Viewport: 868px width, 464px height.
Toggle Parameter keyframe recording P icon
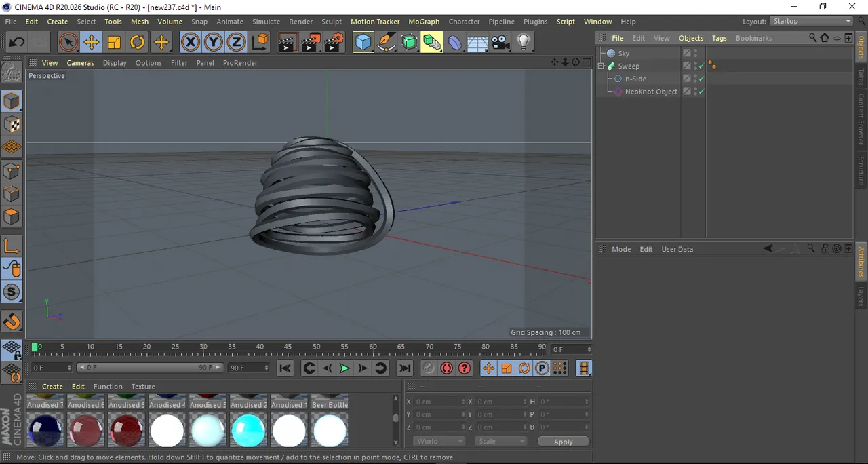pyautogui.click(x=542, y=368)
